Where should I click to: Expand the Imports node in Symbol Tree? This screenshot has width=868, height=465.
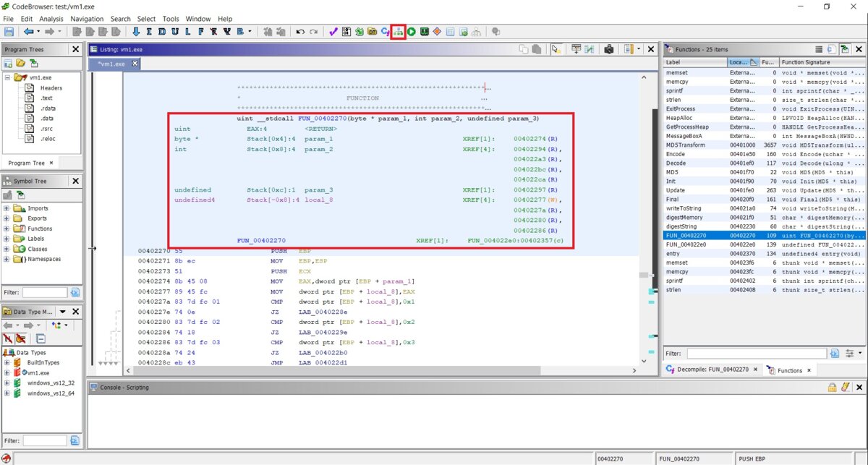[7, 208]
